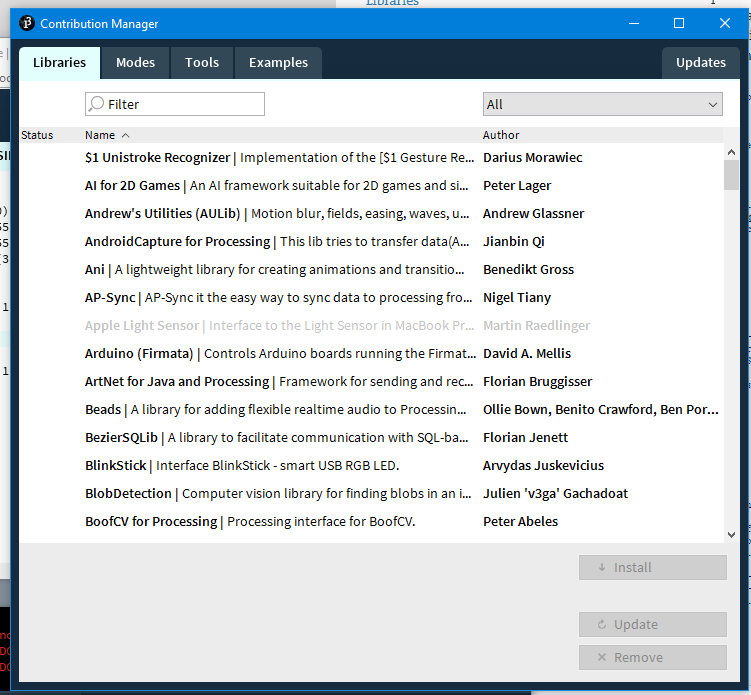751x695 pixels.
Task: Select the AI for 2D Games library
Action: (x=371, y=185)
